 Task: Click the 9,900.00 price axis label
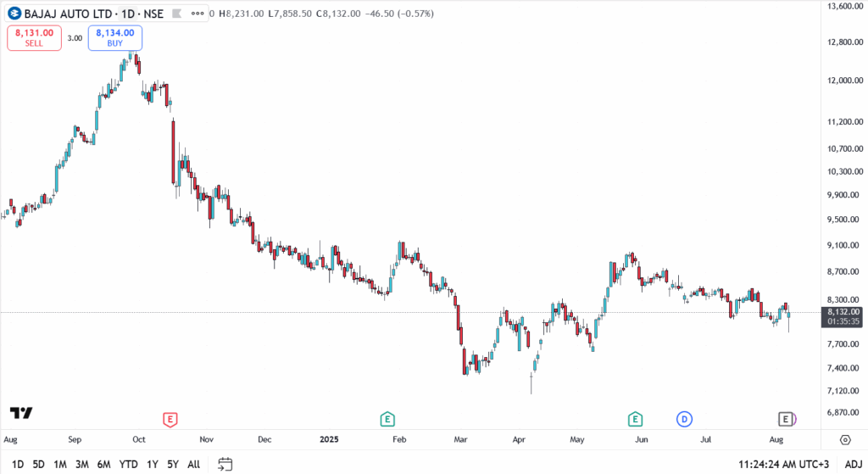(x=845, y=195)
